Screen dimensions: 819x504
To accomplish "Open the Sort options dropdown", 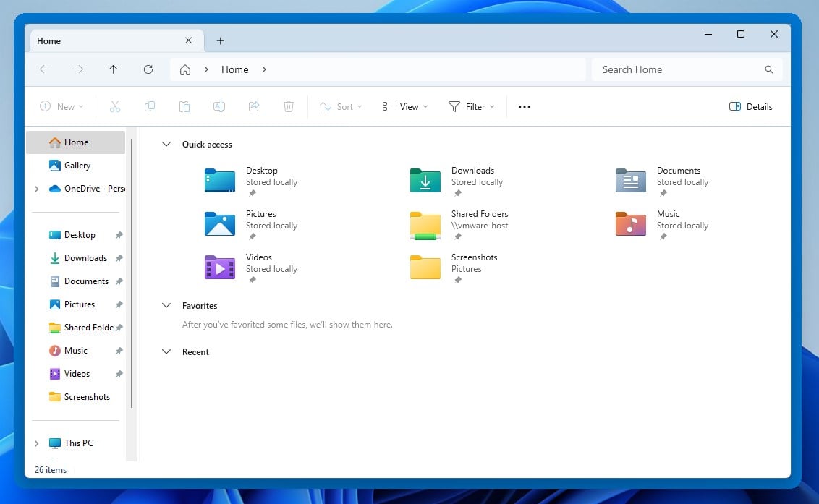I will (x=341, y=106).
